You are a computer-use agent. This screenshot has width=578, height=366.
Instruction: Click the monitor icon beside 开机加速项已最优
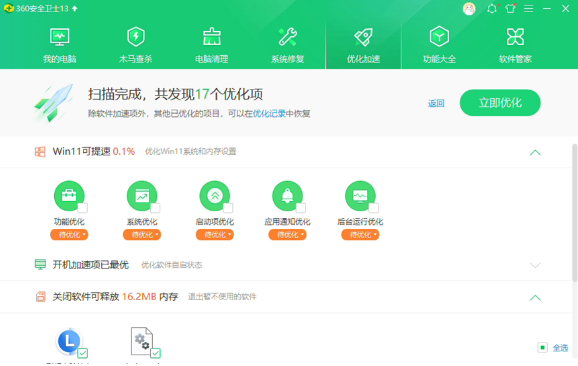coord(40,264)
